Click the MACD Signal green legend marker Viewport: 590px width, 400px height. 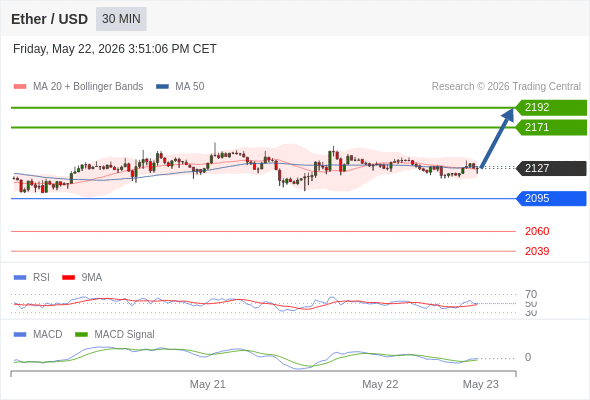(81, 335)
